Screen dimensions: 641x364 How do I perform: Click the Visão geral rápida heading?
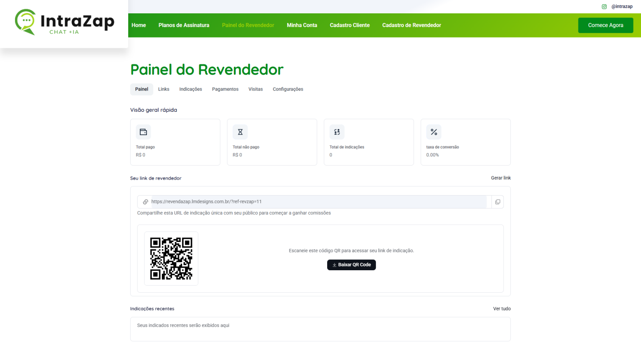154,110
